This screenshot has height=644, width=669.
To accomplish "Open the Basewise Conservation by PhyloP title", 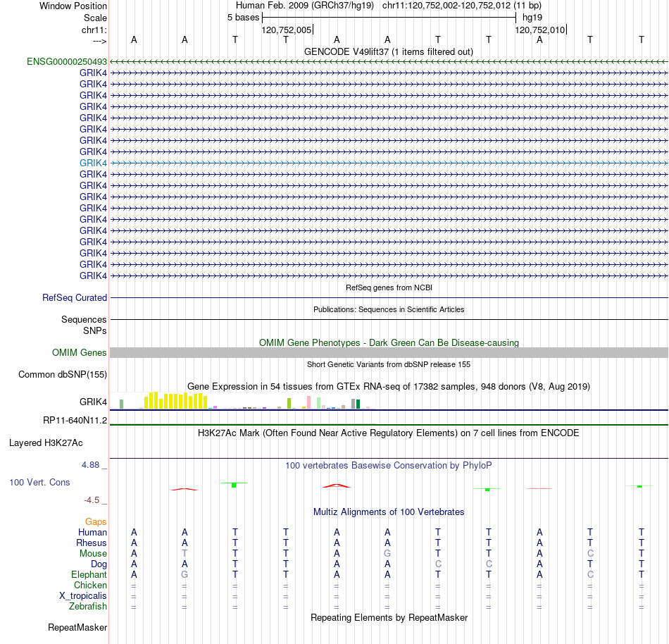I will pos(389,465).
